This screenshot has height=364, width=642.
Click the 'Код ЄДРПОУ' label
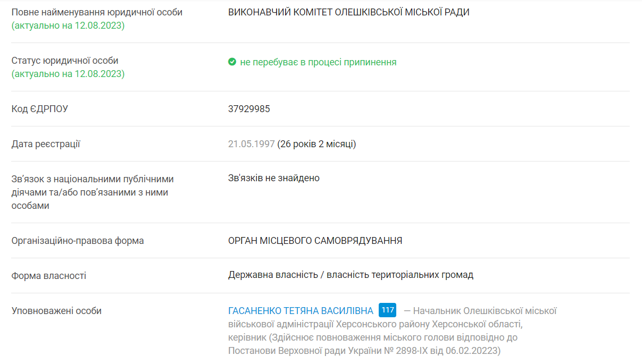[40, 109]
